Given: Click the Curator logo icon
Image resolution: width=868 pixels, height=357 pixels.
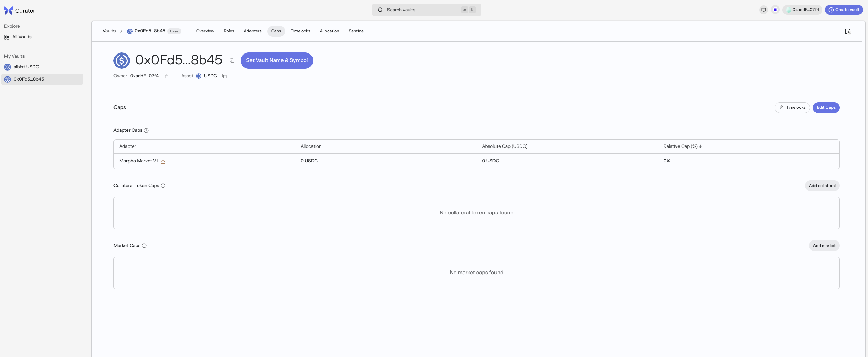Looking at the screenshot, I should 8,11.
